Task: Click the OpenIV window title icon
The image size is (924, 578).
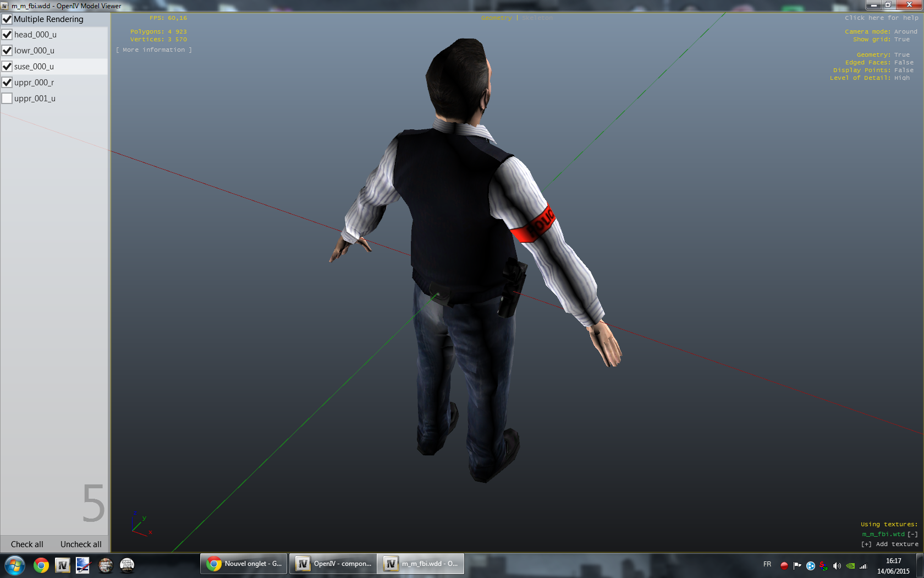Action: [5, 6]
